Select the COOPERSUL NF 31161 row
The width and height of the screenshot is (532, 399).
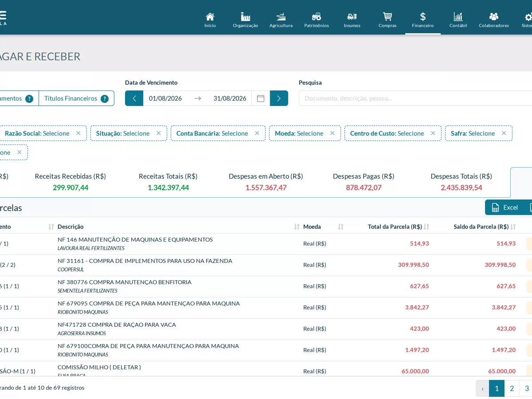pos(266,265)
